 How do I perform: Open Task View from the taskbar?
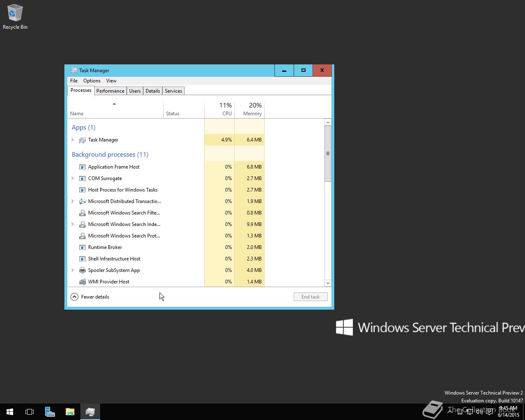[30, 412]
